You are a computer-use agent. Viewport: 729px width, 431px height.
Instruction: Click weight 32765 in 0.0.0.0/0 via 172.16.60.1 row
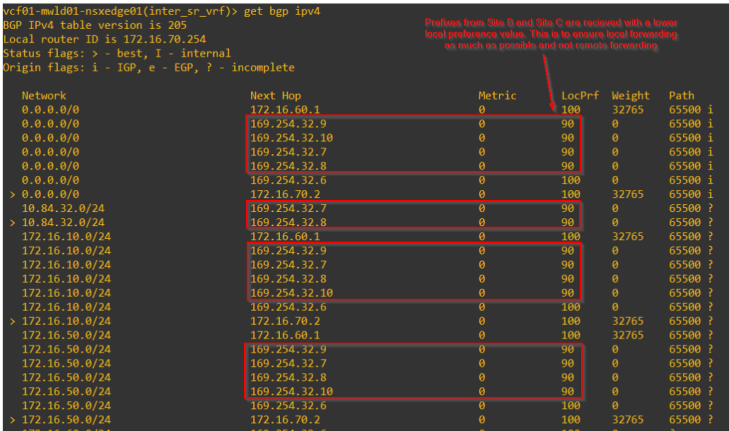coord(628,110)
